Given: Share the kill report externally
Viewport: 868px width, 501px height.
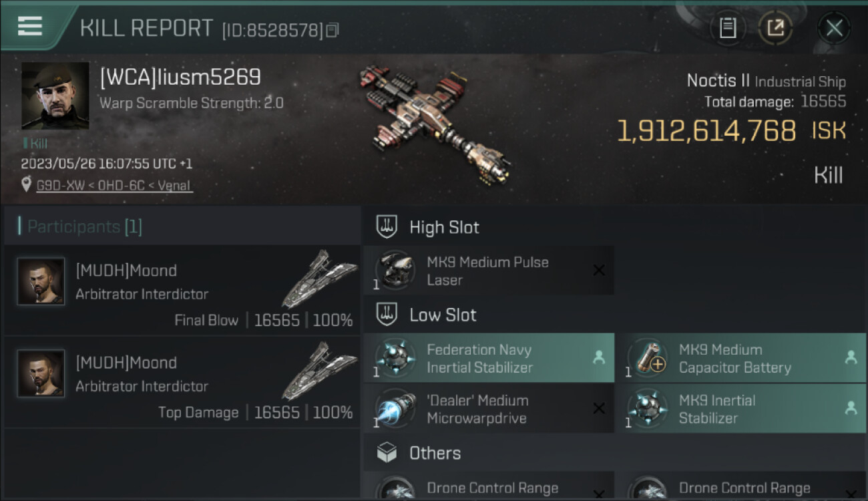Looking at the screenshot, I should pyautogui.click(x=775, y=28).
